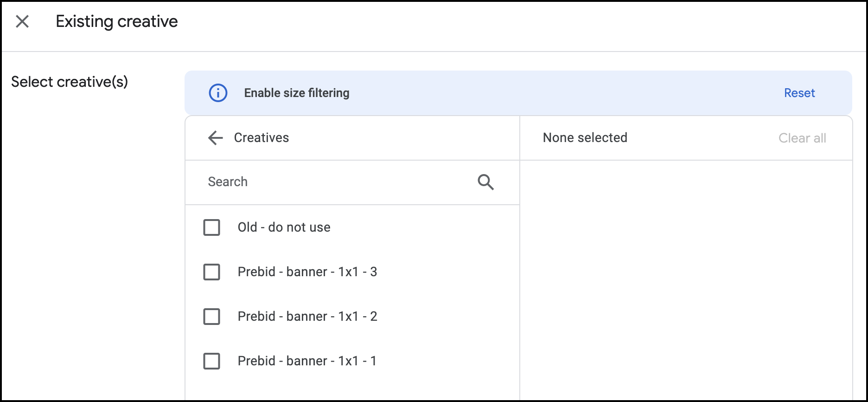
Task: Click the None selected heading
Action: (585, 137)
